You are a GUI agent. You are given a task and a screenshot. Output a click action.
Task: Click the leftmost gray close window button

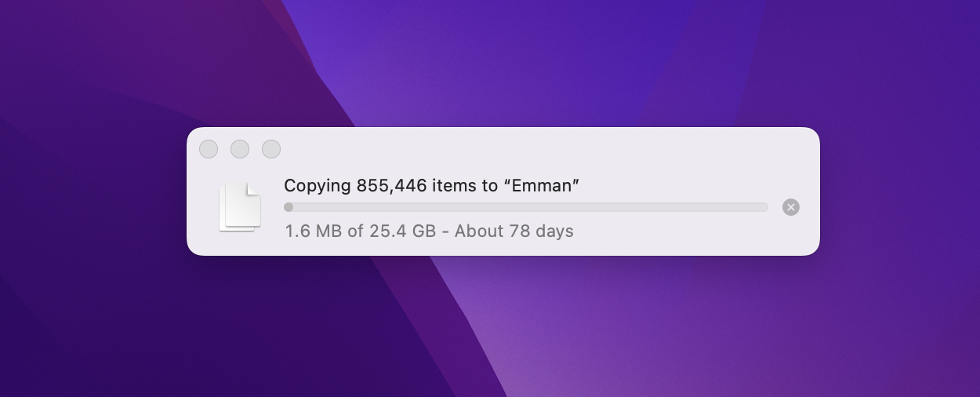tap(209, 149)
